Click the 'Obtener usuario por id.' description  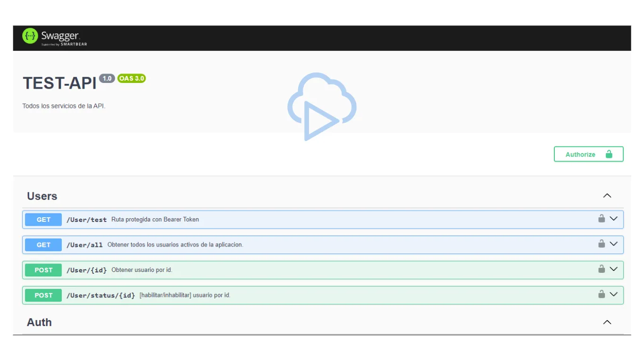pos(142,270)
